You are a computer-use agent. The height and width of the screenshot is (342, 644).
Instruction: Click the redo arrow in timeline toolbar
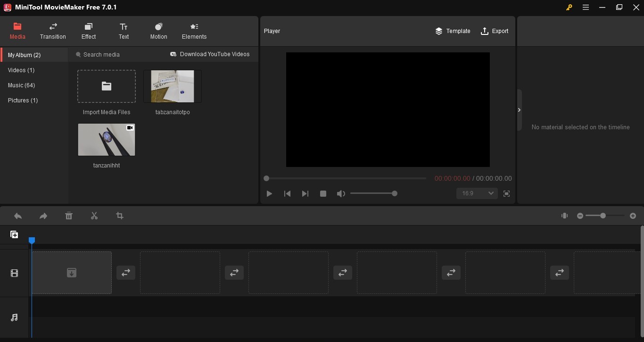point(43,216)
